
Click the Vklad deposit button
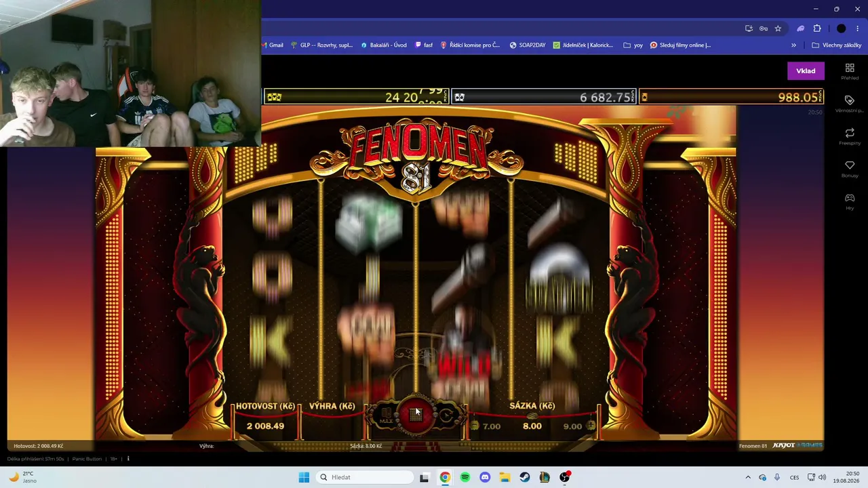806,71
